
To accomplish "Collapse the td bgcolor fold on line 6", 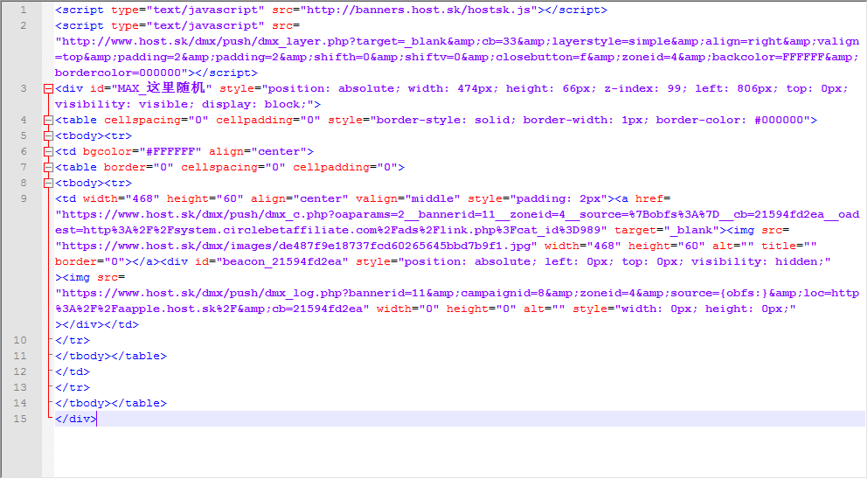I will pyautogui.click(x=48, y=152).
